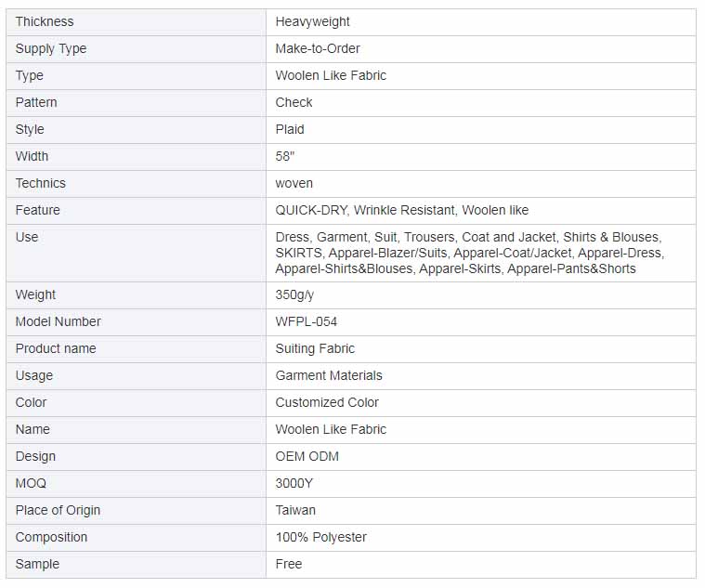Click the Pattern row value Check
Screen dimensions: 705x588
[294, 102]
